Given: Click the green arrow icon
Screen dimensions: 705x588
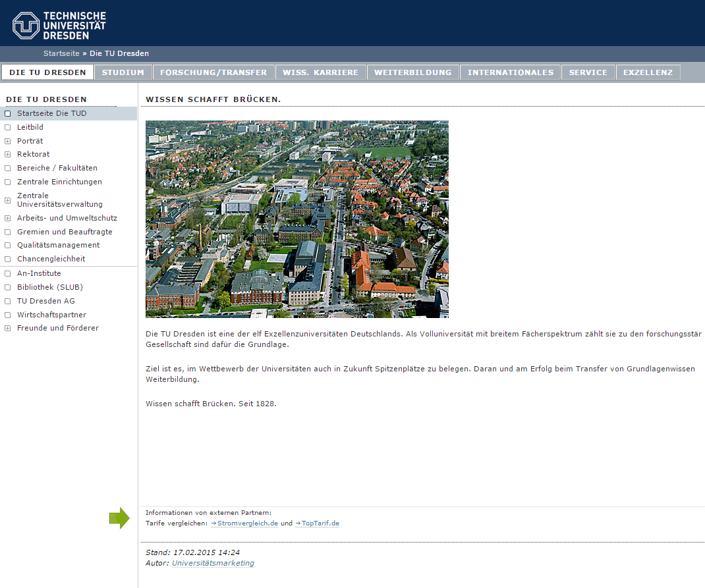Looking at the screenshot, I should click(119, 518).
